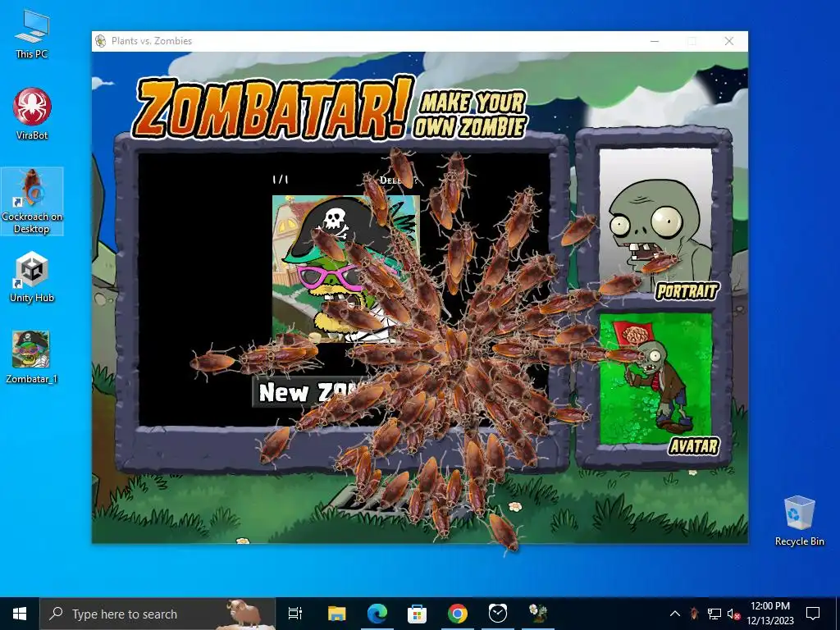Launch ViraBot from the desktop
840x630 pixels.
click(32, 114)
